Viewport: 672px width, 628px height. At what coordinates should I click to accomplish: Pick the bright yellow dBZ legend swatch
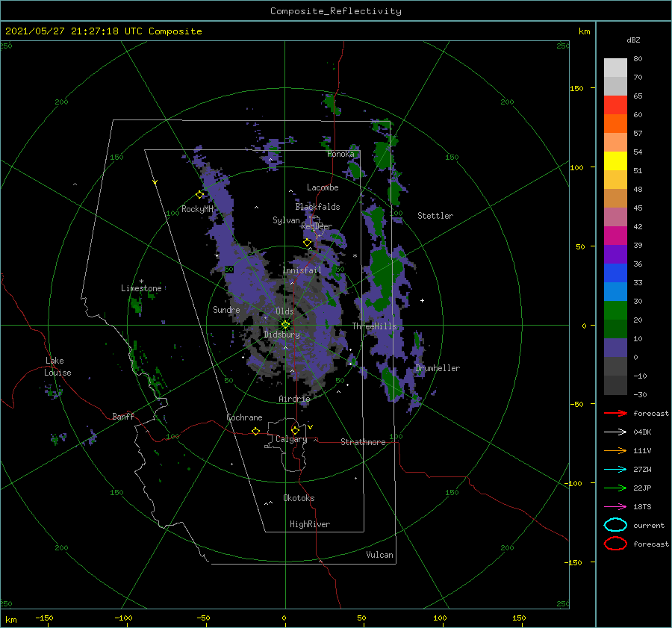615,161
